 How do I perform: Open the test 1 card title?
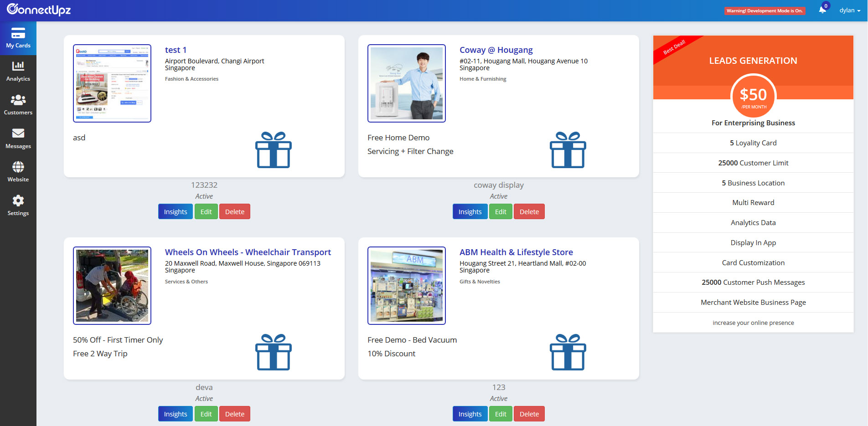176,50
